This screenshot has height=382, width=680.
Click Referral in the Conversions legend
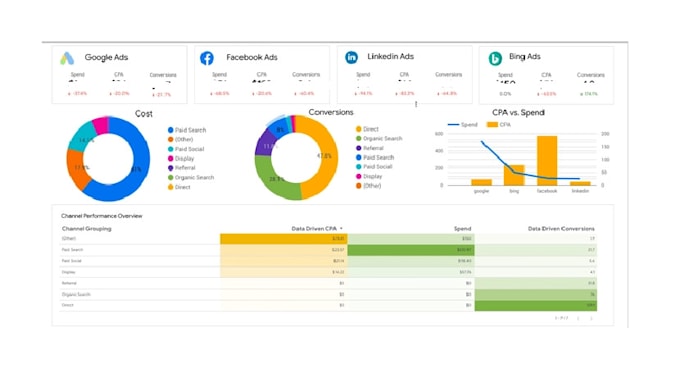pos(369,148)
